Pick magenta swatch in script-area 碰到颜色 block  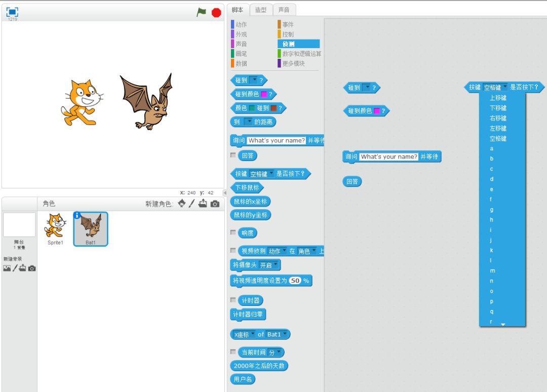click(377, 111)
